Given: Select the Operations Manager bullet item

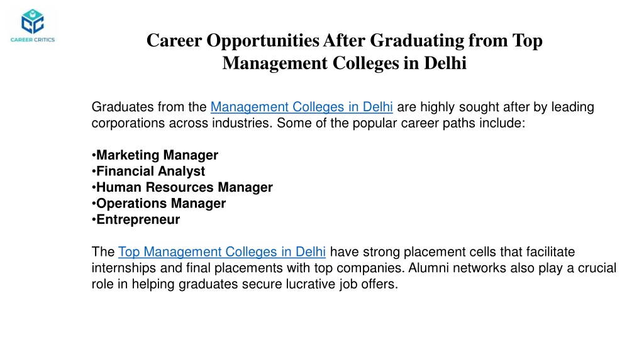Looking at the screenshot, I should click(158, 203).
